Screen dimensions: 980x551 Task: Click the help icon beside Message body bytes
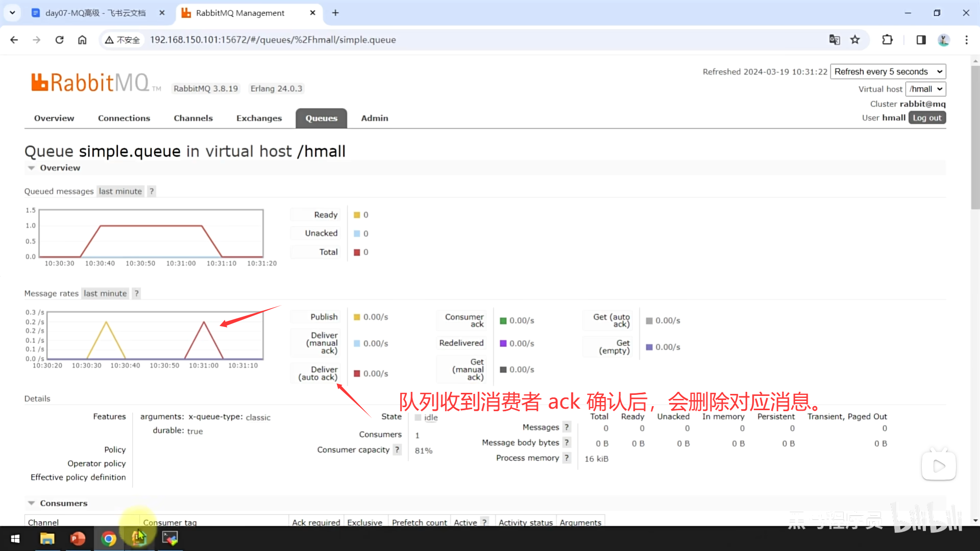[567, 442]
